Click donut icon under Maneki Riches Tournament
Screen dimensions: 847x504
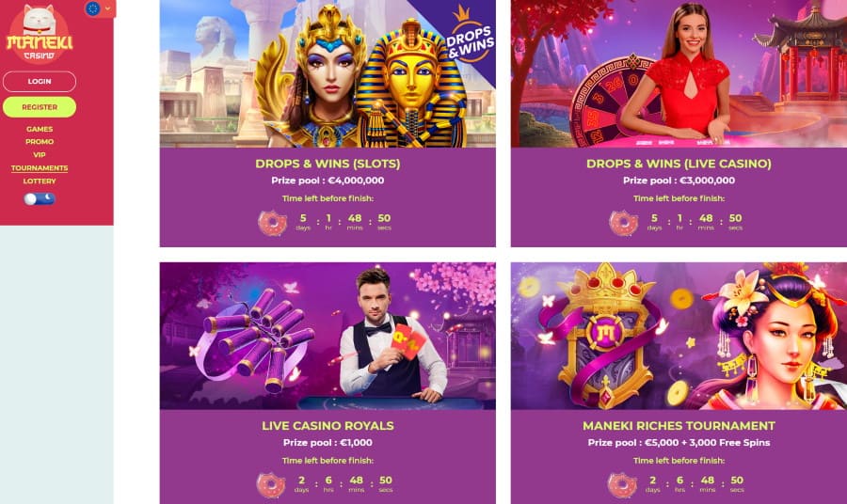[622, 484]
